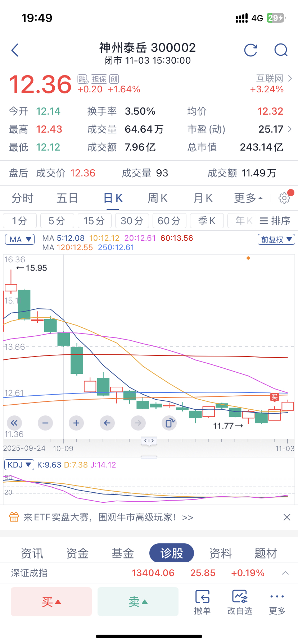Open the MA indicator dropdown

click(x=20, y=239)
